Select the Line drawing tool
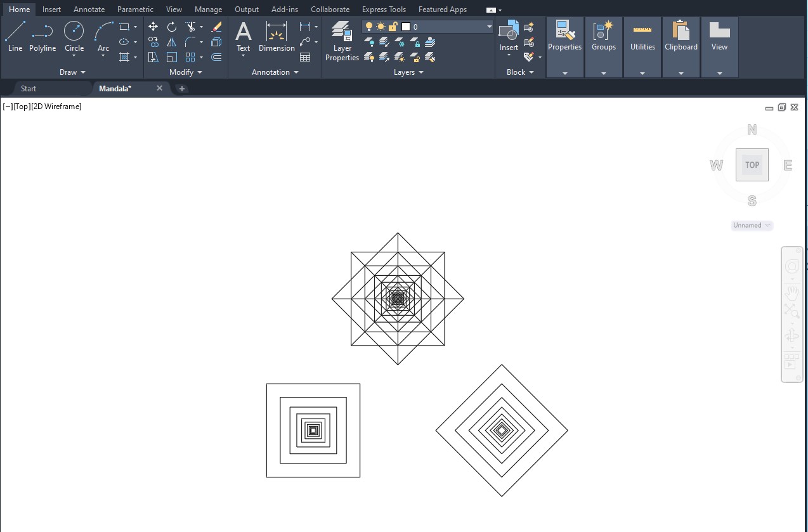The height and width of the screenshot is (532, 808). (x=15, y=36)
